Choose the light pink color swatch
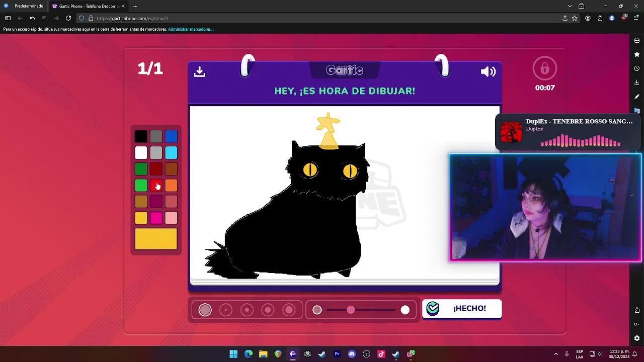The image size is (644, 362). click(171, 218)
